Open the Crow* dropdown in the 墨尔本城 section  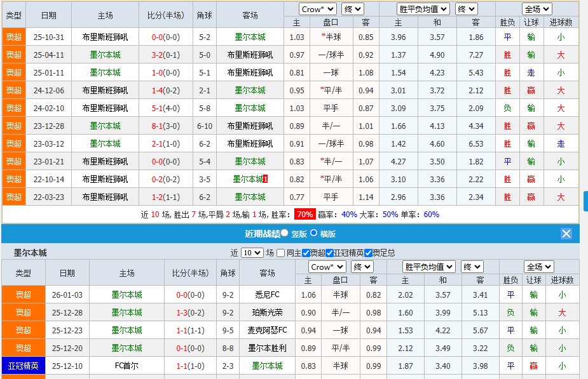(x=326, y=266)
